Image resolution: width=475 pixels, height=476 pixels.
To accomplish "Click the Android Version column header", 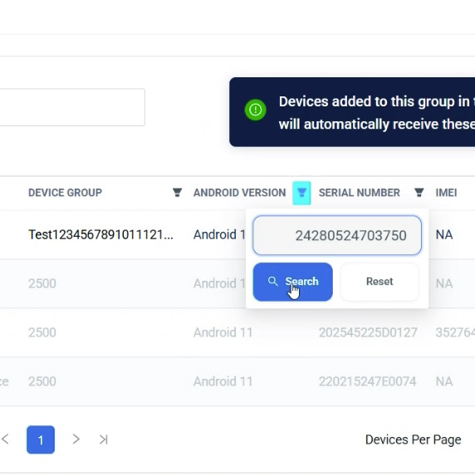I will [x=239, y=193].
